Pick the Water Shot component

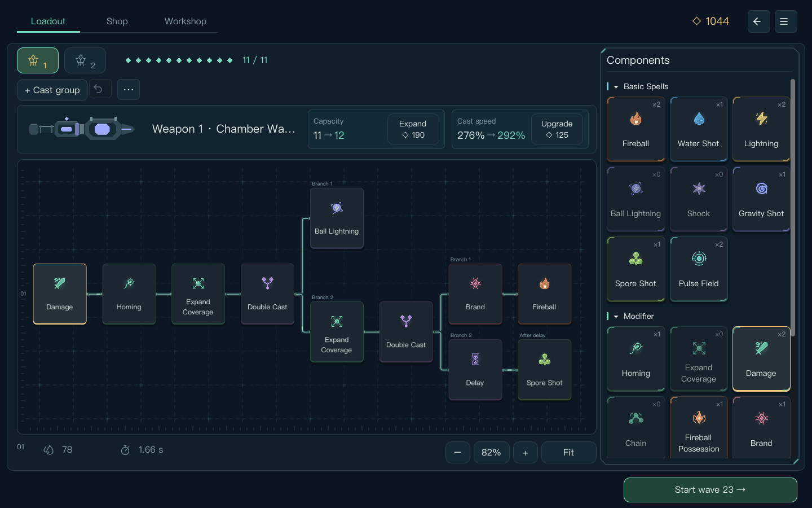click(x=699, y=129)
